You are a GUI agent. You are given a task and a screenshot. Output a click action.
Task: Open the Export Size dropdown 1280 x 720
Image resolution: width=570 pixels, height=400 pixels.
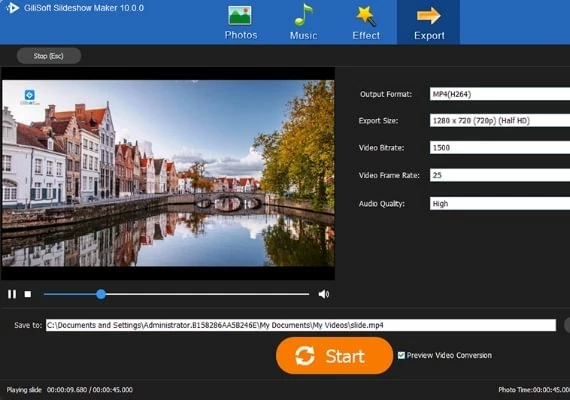(500, 121)
